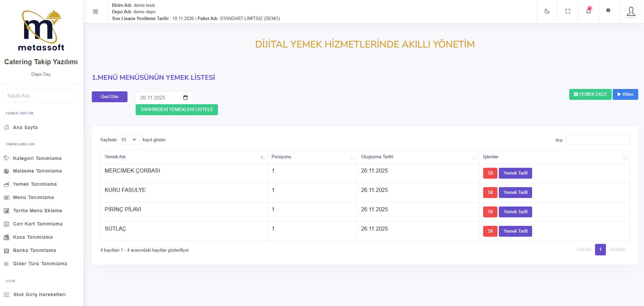Click the Ara search field in the table
This screenshot has height=306, width=644.
pos(597,140)
